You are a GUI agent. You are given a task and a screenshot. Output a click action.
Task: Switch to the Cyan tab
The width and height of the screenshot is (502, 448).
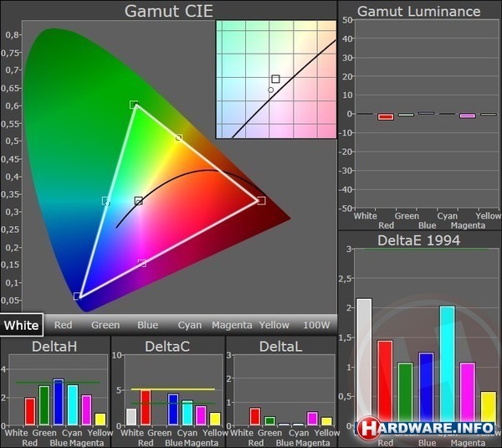190,325
